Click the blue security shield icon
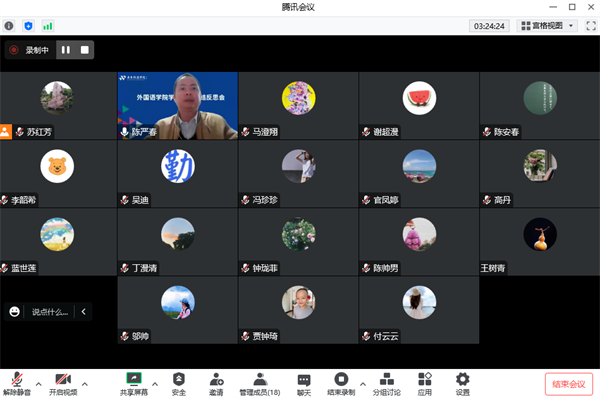This screenshot has width=600, height=398. [28, 26]
